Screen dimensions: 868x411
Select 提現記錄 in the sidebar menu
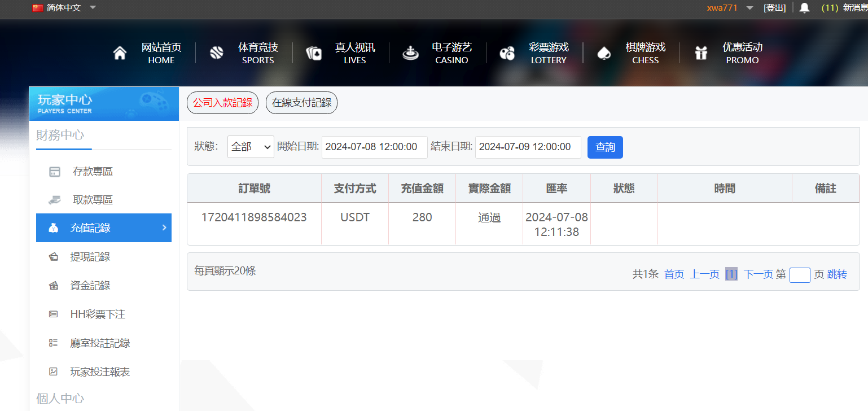90,256
